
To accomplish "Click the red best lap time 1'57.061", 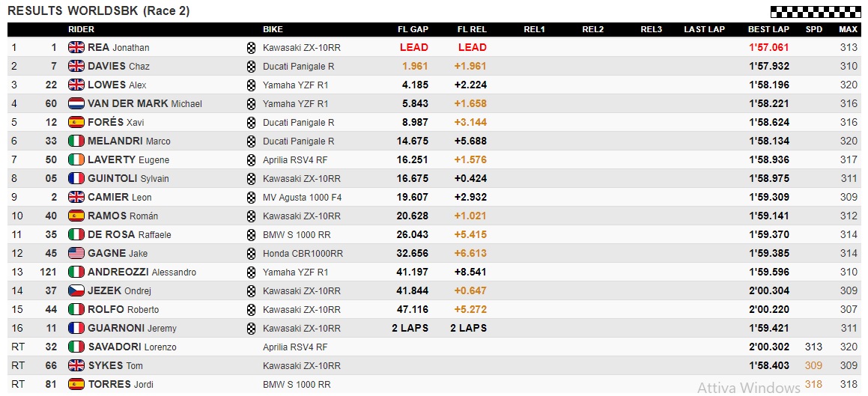I will pyautogui.click(x=768, y=47).
